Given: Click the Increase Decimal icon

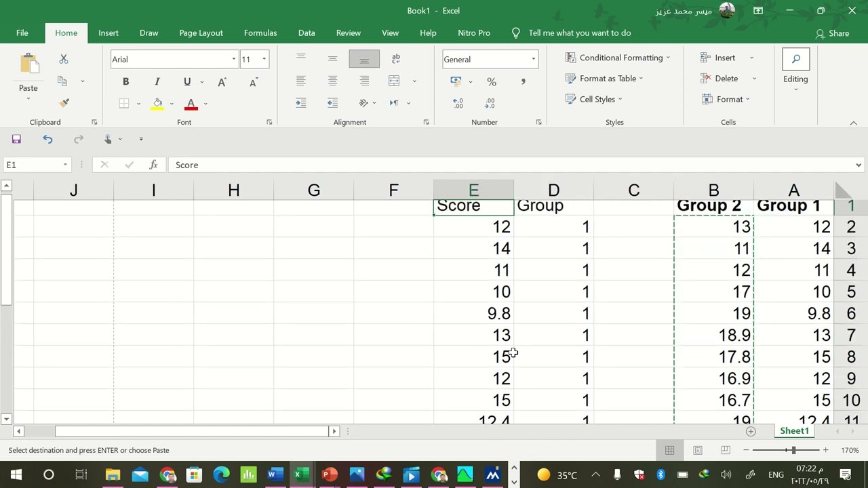Looking at the screenshot, I should click(458, 103).
